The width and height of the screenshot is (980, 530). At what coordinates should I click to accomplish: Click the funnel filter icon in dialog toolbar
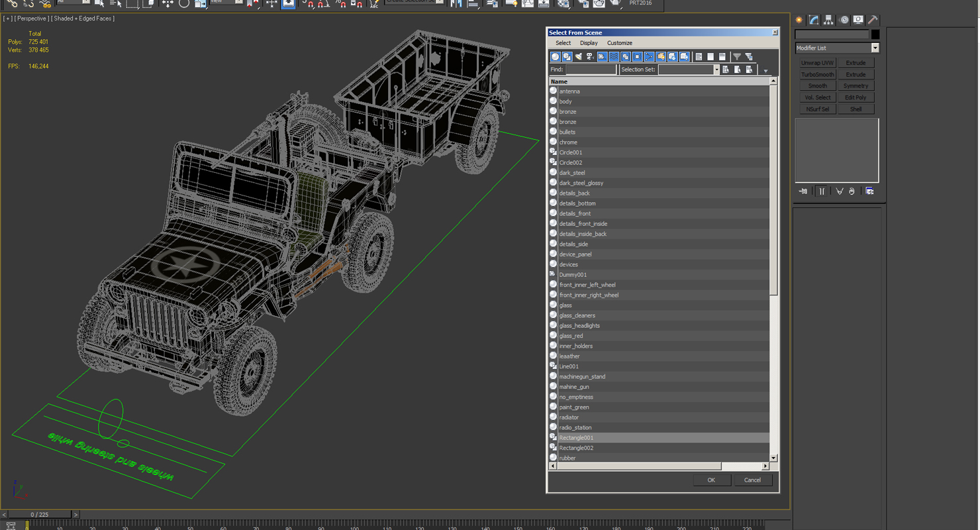737,57
